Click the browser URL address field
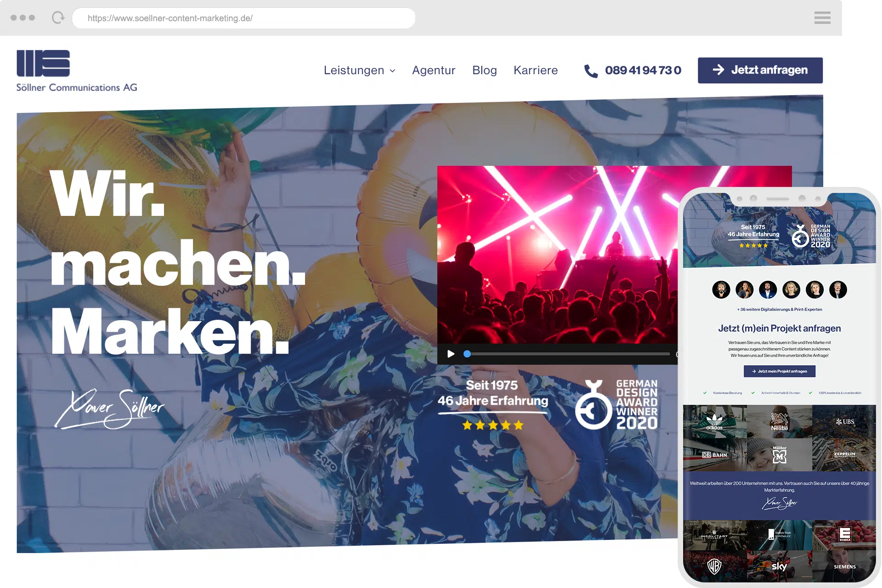 243,18
